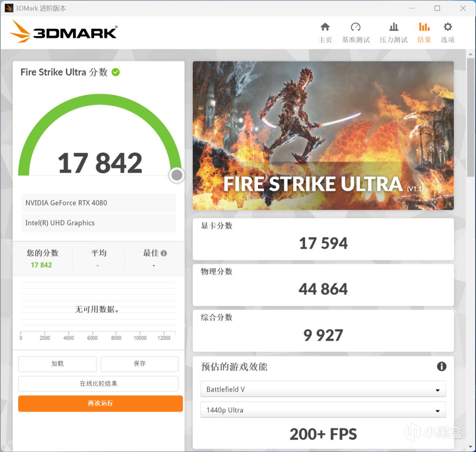Close the 3DMark window
The image size is (476, 452).
pyautogui.click(x=463, y=8)
